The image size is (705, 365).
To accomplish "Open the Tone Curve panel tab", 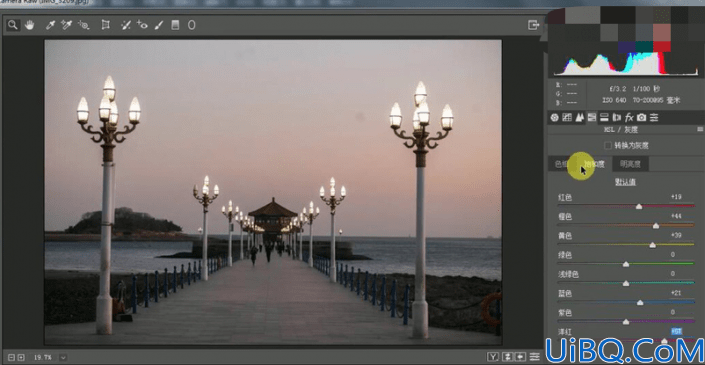I will tap(567, 118).
